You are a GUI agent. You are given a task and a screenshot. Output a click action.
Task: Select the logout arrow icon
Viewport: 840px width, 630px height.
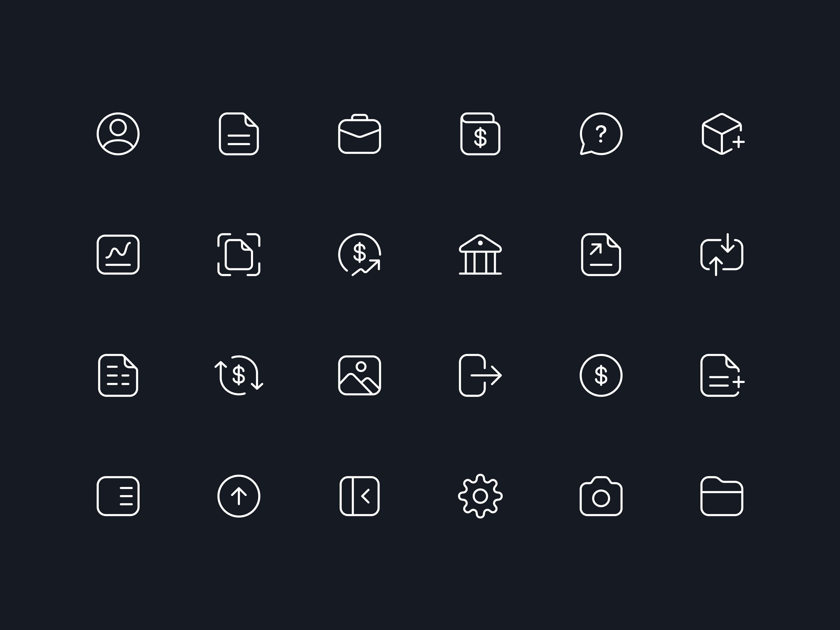pos(480,375)
